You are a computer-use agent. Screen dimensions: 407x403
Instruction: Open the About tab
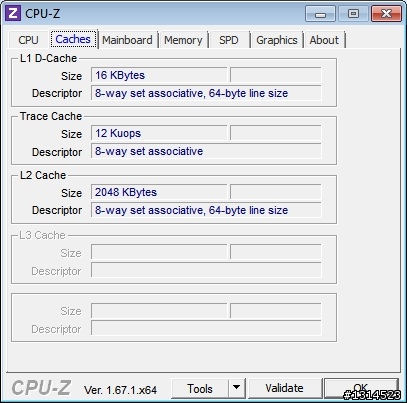324,40
